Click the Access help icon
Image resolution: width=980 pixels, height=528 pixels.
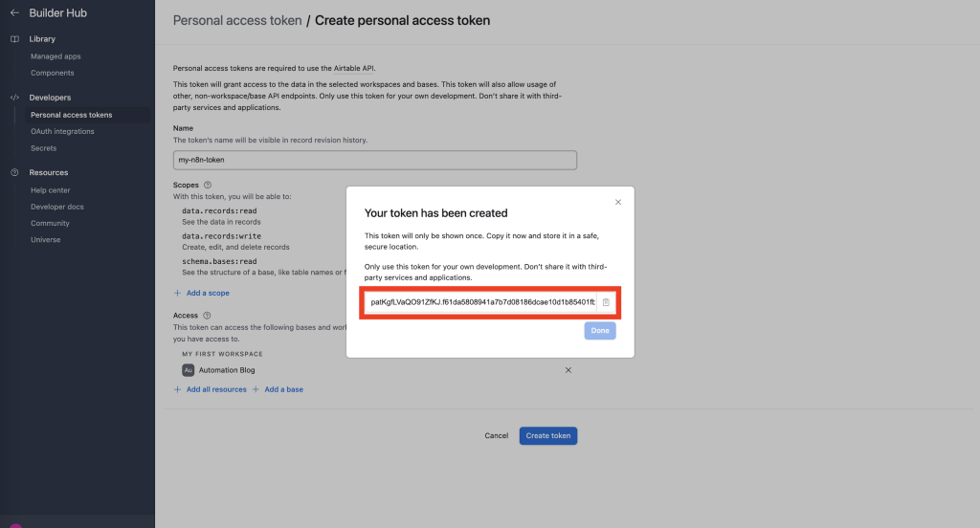[x=208, y=316]
